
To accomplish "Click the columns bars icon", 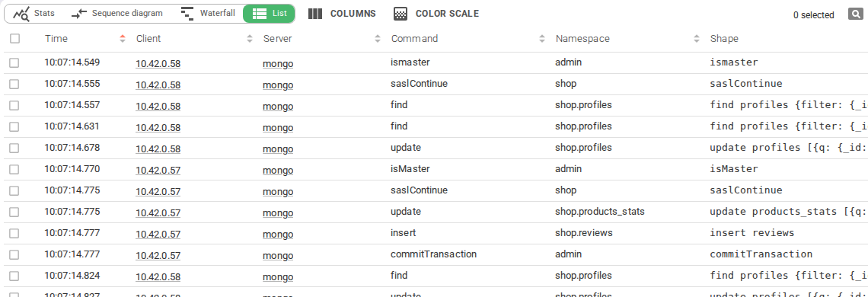I will tap(315, 14).
